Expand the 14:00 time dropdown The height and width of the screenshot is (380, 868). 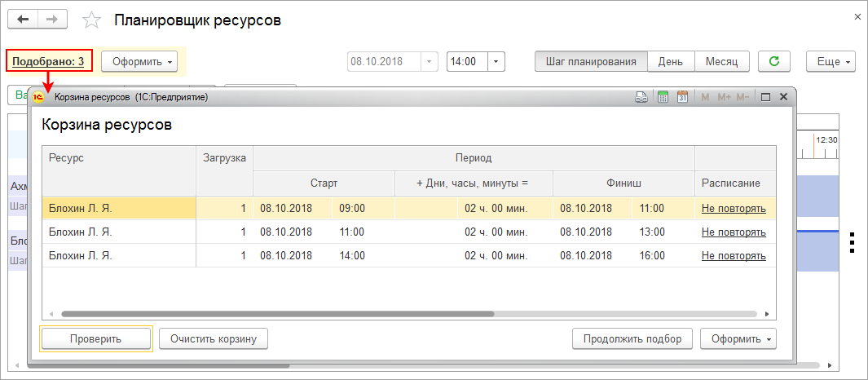pos(497,61)
